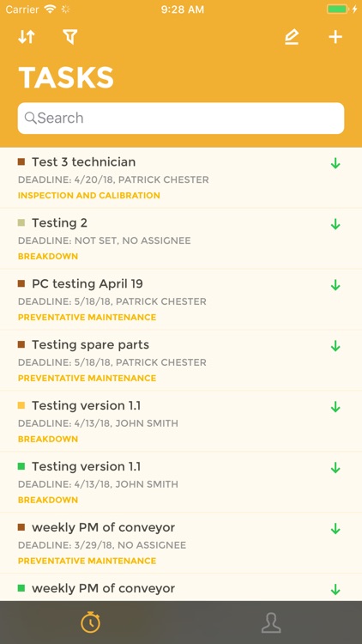Viewport: 362px width, 644px height.
Task: Open the filter funnel icon
Action: 70,37
